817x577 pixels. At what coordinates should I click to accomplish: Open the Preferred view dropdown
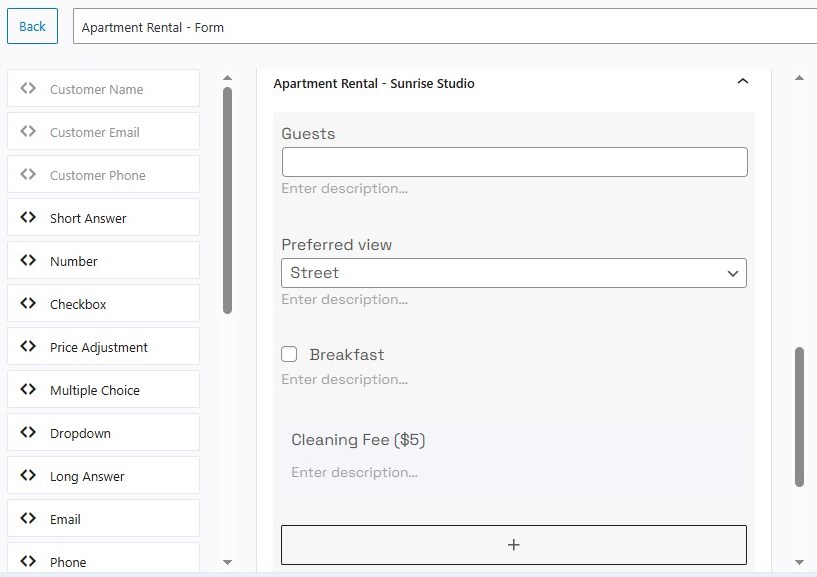tap(513, 272)
